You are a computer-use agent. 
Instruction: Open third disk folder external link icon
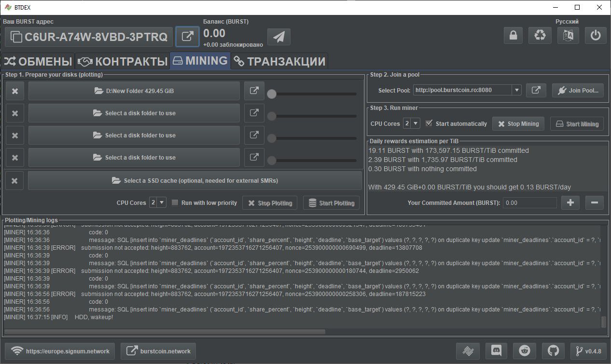coord(254,135)
